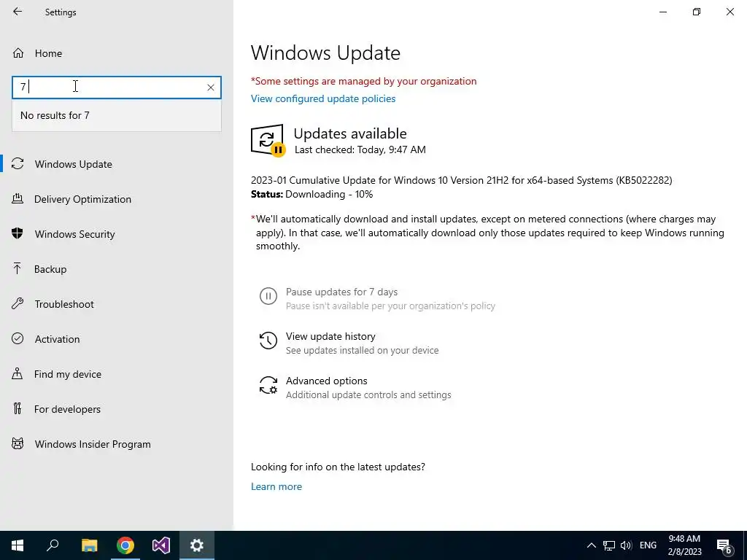
Task: Click the Updates available status icon
Action: [268, 140]
